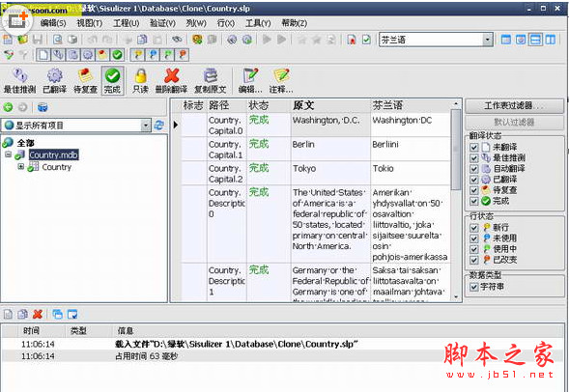Open the 注释... comment button
This screenshot has height=392, width=569.
pyautogui.click(x=281, y=80)
